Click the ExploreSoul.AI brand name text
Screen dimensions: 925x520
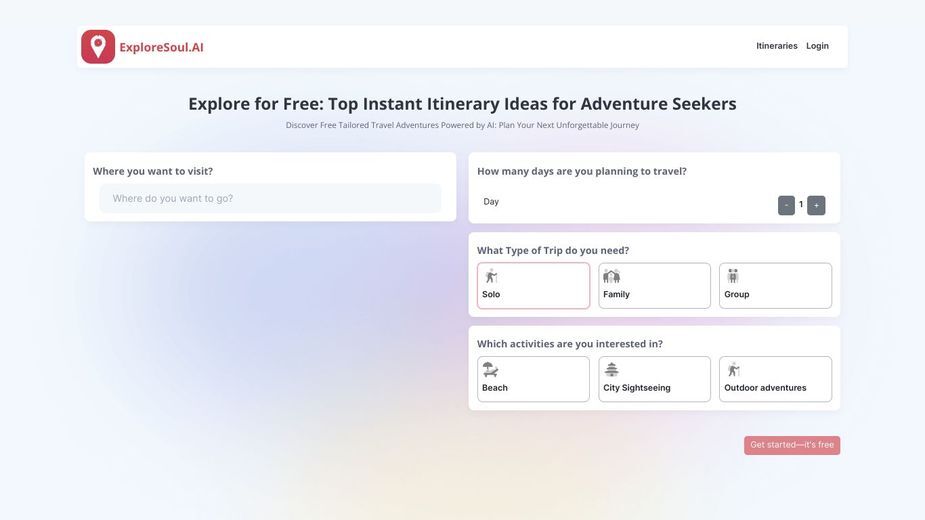(x=161, y=47)
